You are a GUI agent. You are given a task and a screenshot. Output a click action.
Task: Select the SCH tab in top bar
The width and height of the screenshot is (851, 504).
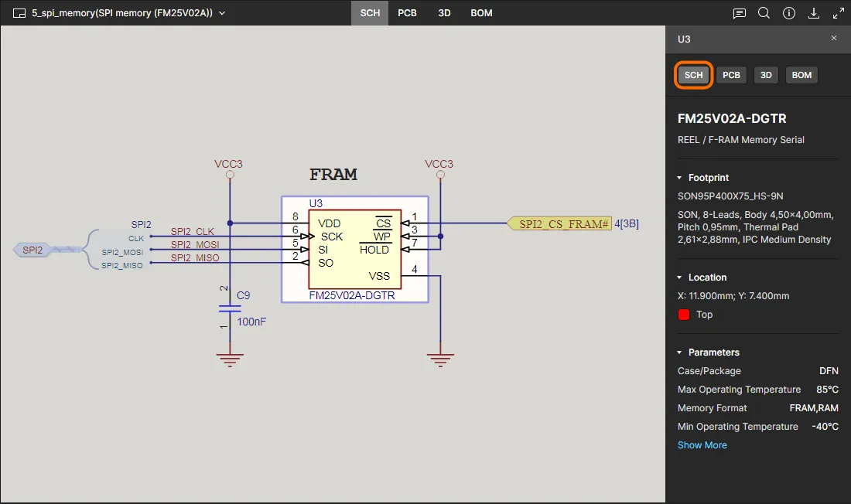(x=370, y=13)
